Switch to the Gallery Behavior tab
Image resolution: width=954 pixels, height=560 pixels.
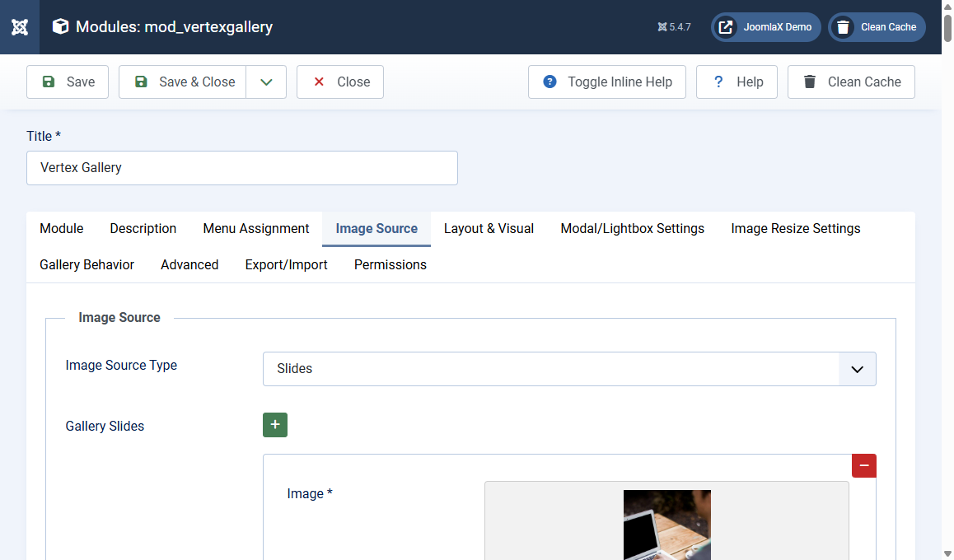click(87, 264)
